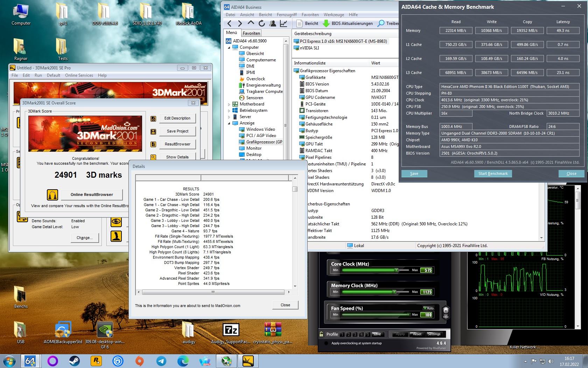Select Sensoren in AIDA64 tree
The height and width of the screenshot is (368, 588).
click(251, 98)
